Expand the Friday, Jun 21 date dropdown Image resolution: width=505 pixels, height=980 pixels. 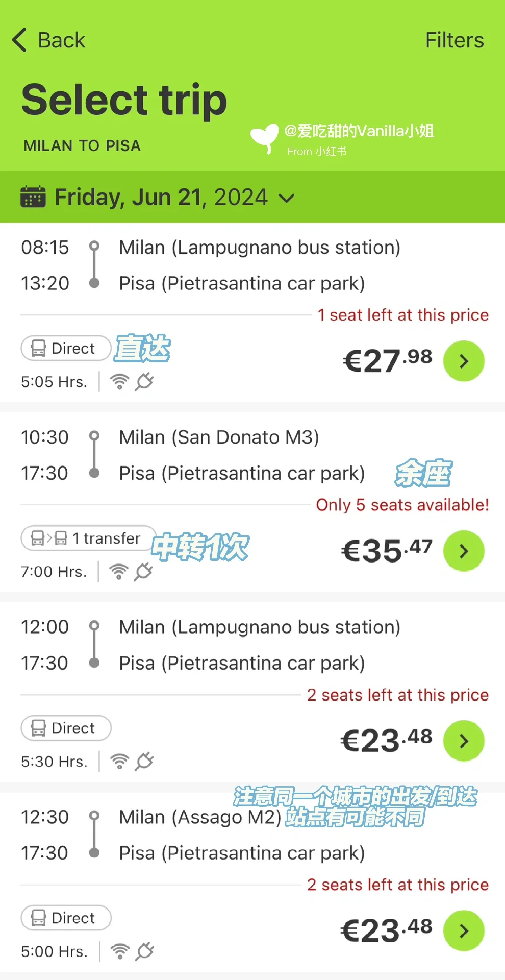pos(287,198)
